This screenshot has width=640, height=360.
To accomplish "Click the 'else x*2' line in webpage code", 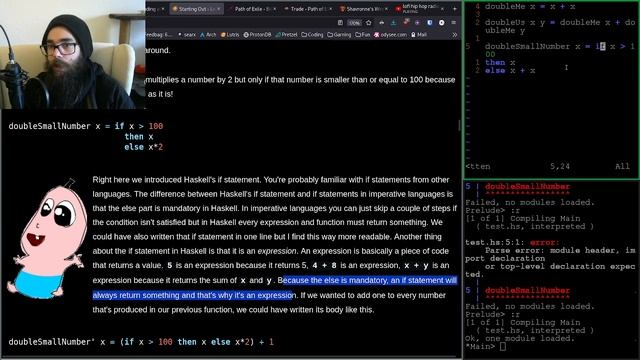I will point(144,147).
